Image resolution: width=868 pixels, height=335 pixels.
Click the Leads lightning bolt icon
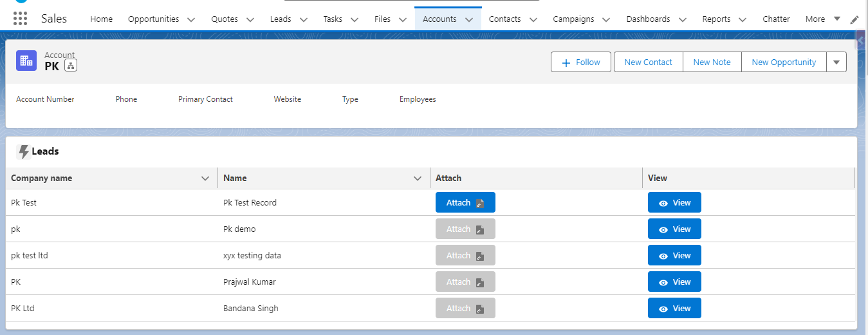pos(24,152)
